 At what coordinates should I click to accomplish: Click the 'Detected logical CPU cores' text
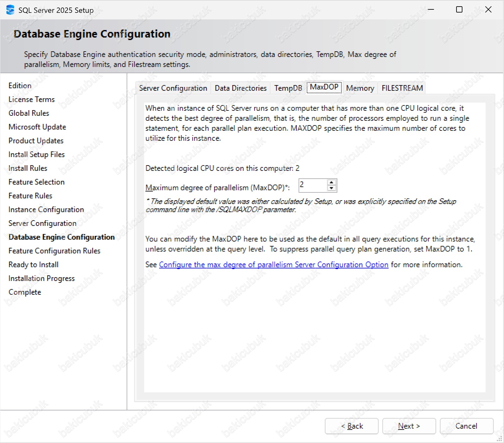tap(222, 168)
